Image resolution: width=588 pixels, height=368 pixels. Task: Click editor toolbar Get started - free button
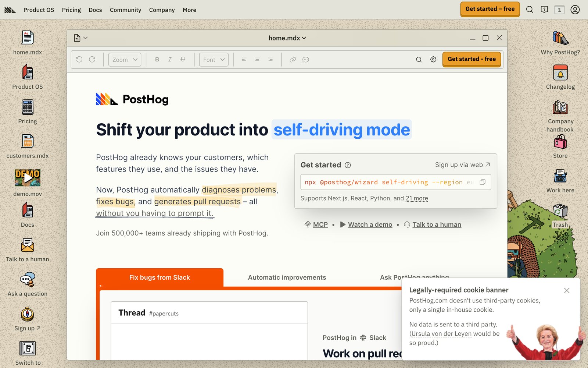pyautogui.click(x=472, y=59)
